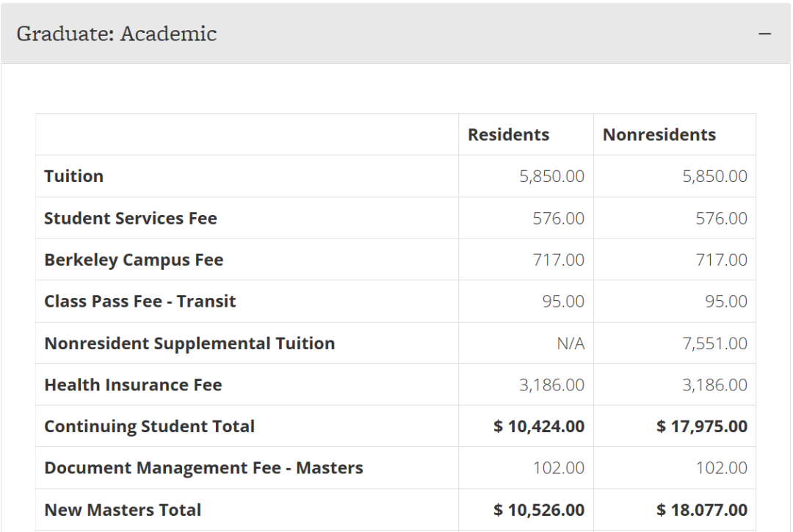The image size is (793, 532).
Task: Click Document Management Fee - Masters label
Action: (203, 468)
